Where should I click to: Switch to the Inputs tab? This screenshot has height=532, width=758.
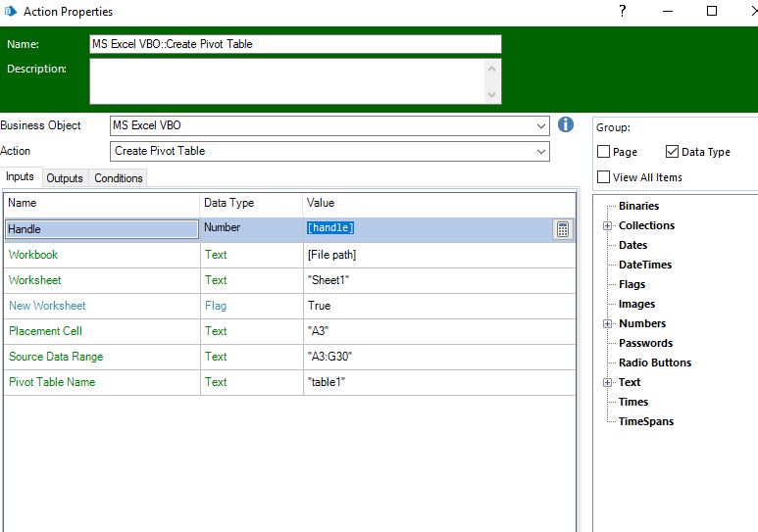pos(21,177)
